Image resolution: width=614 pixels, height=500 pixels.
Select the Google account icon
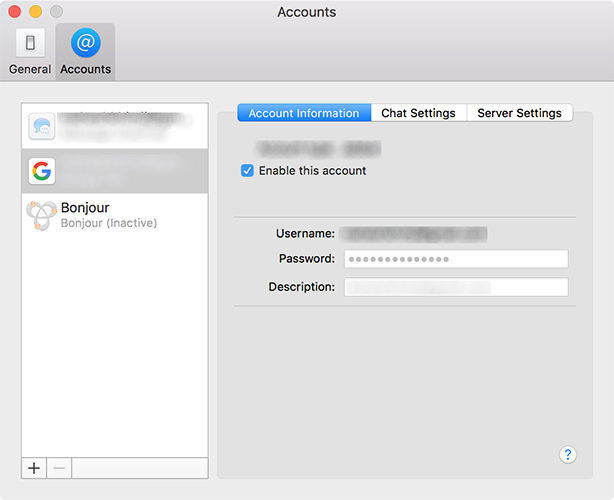42,171
